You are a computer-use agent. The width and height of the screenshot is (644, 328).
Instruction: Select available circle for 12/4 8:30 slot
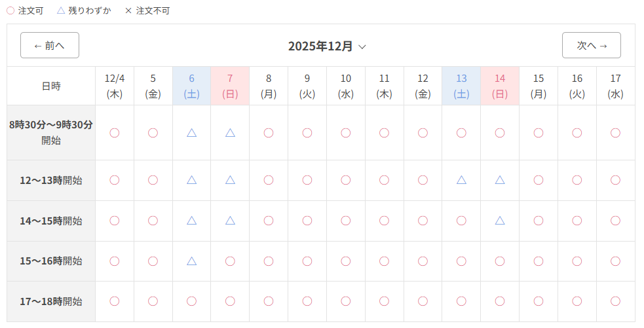click(115, 133)
